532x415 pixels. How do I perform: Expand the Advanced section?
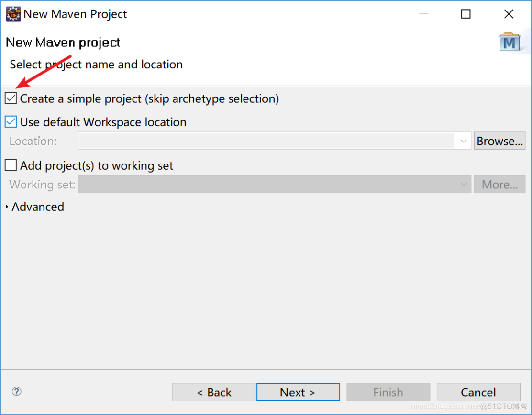click(7, 207)
